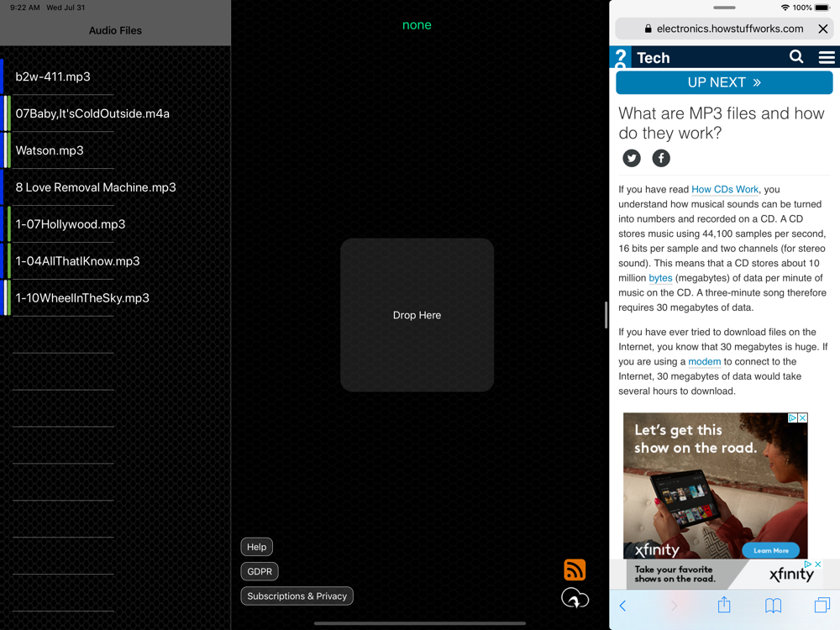
Task: Select 07Baby,It'sColdOutside.m4a file
Action: (115, 113)
